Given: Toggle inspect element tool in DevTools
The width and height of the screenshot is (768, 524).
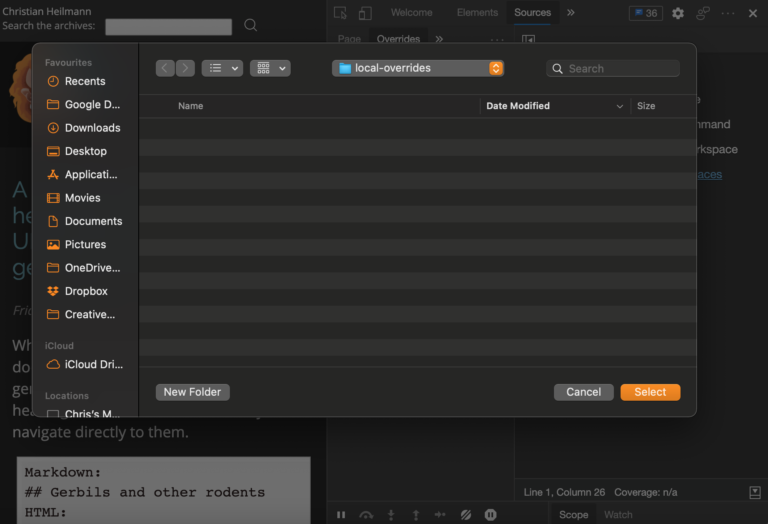Looking at the screenshot, I should point(340,13).
